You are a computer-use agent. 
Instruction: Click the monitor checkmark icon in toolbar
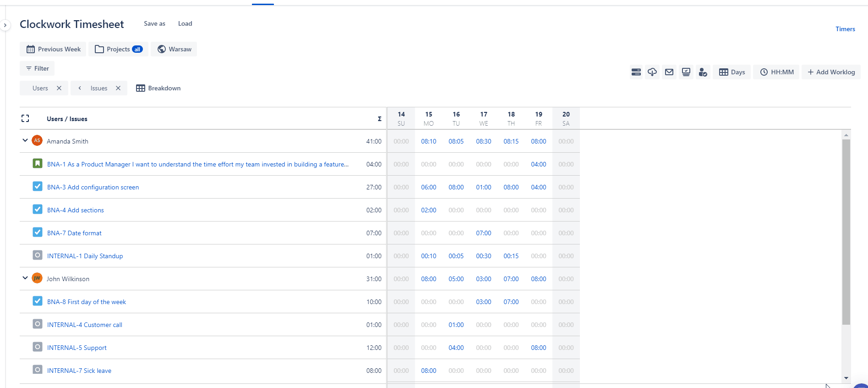(686, 72)
